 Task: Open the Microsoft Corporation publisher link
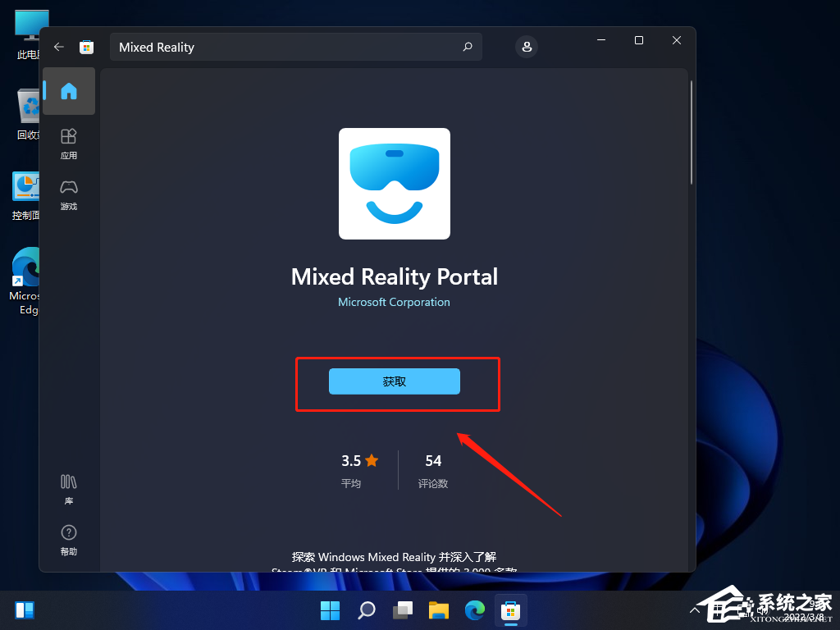(394, 302)
